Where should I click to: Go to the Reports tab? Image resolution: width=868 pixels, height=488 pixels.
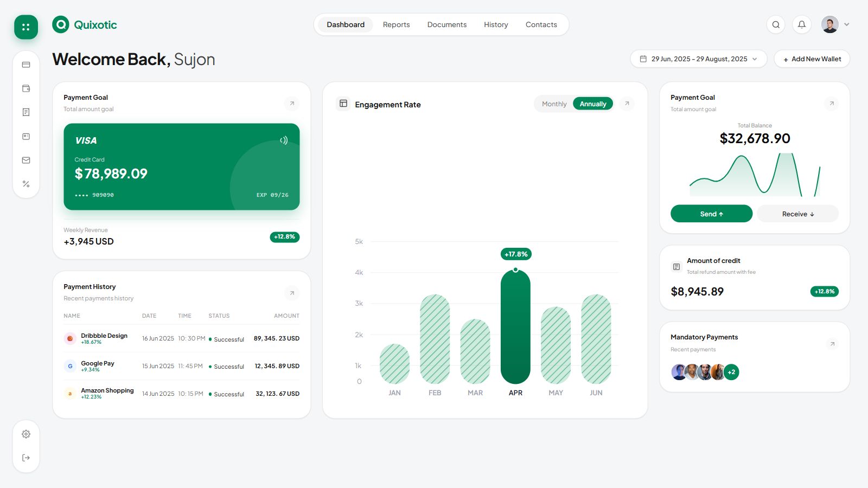click(396, 24)
